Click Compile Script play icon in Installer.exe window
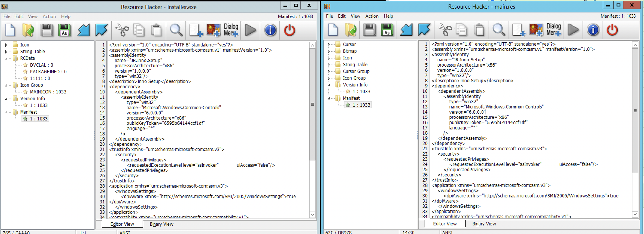This screenshot has height=234, width=644. pos(250,30)
